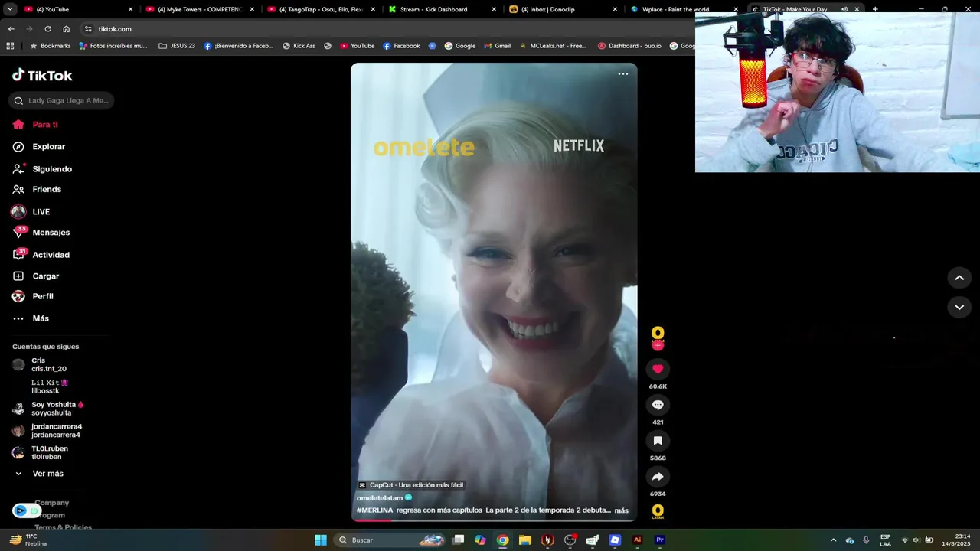
Task: Open the CapCut edition link
Action: pyautogui.click(x=410, y=485)
